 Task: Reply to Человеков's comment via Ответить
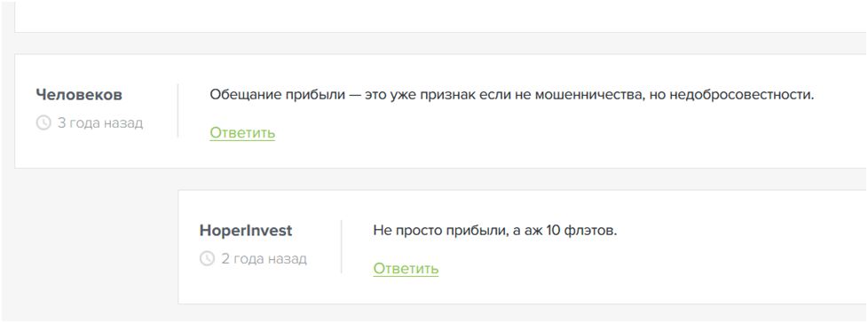[242, 133]
